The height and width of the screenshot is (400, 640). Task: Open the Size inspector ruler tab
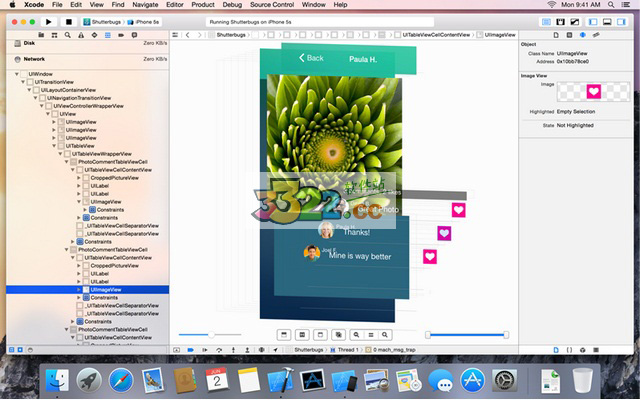pos(596,35)
